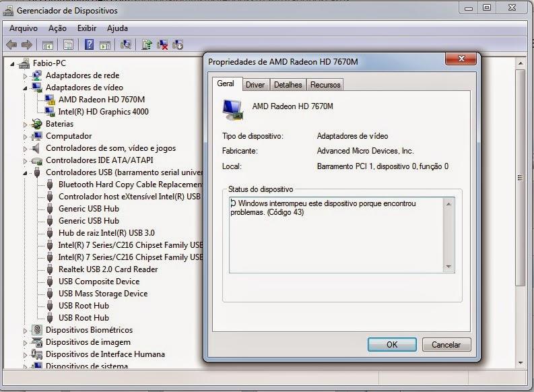Expand the Baterias node
The height and width of the screenshot is (392, 534).
[25, 125]
